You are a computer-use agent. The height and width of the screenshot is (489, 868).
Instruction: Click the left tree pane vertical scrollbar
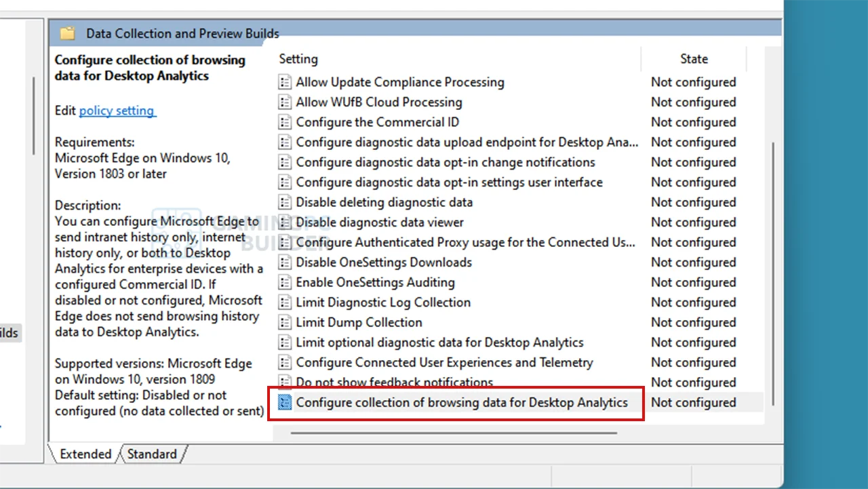[33, 115]
